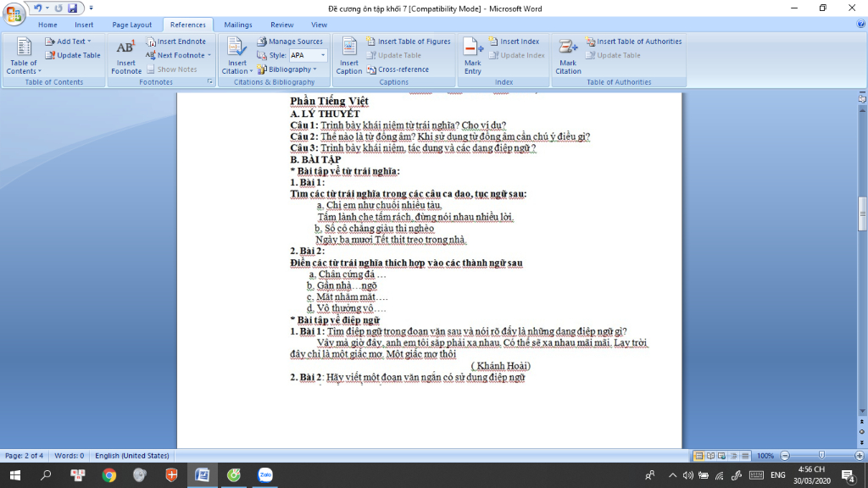Viewport: 868px width, 488px height.
Task: Open the Insert tab
Action: (x=84, y=25)
